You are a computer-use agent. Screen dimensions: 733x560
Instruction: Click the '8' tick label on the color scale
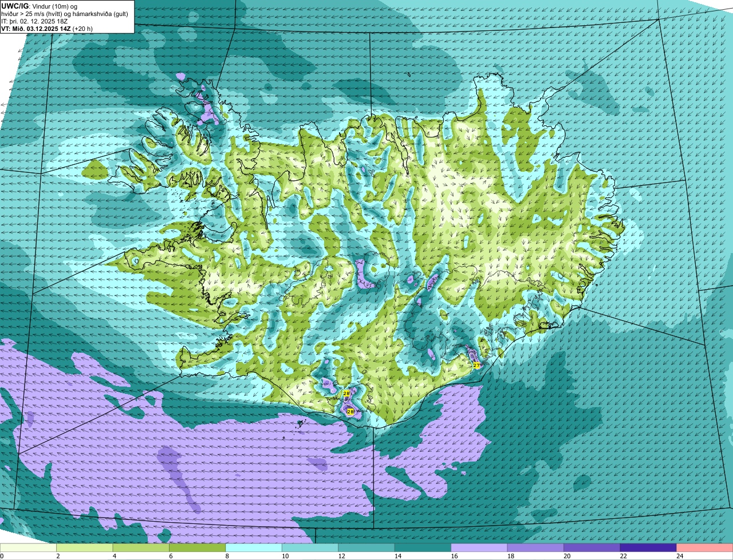point(227,556)
